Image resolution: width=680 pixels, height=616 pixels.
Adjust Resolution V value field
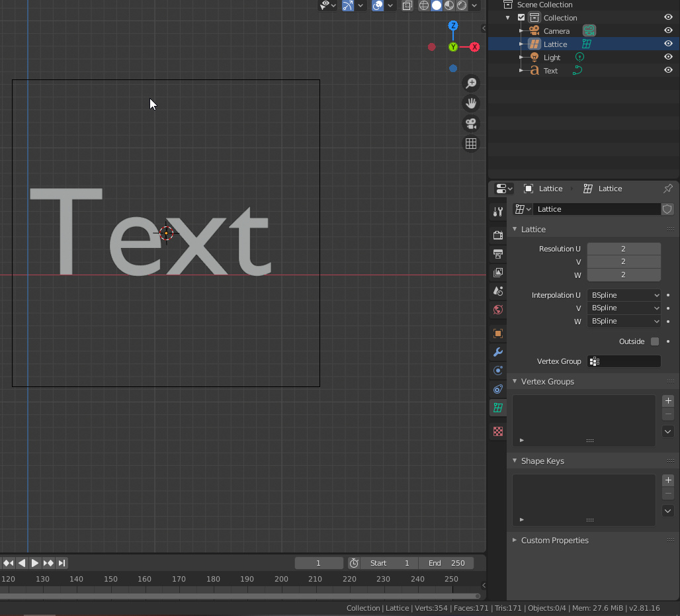click(x=624, y=261)
